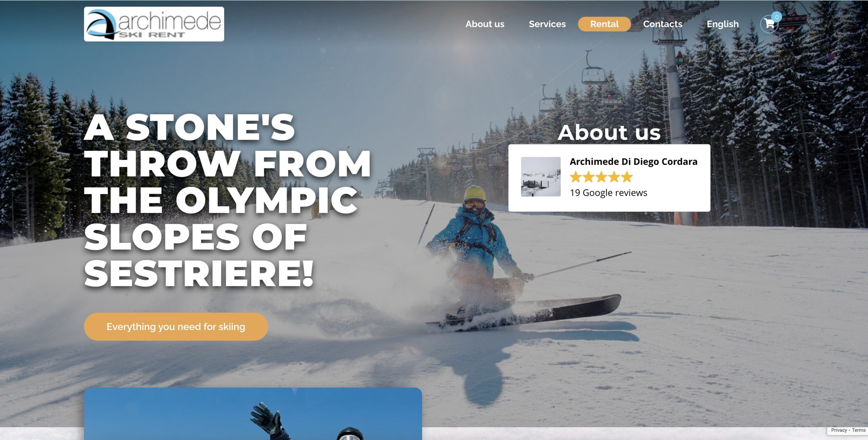Open the English language selector
The image size is (868, 440).
pos(723,24)
